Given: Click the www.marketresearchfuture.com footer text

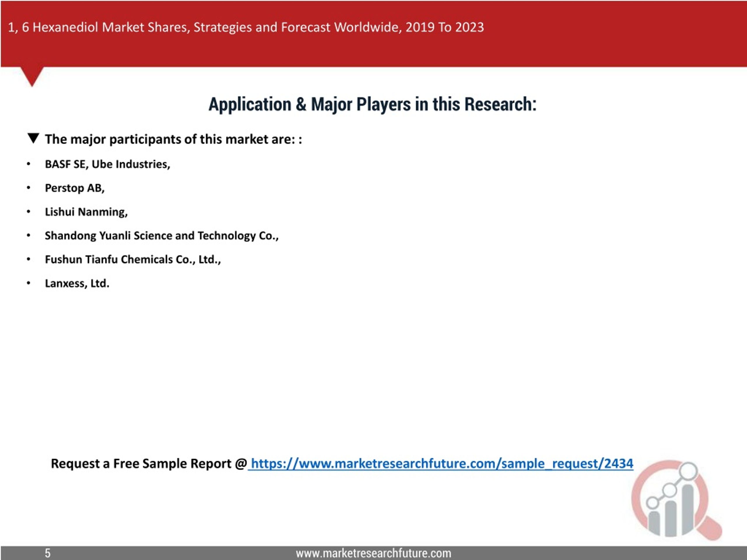Looking at the screenshot, I should tap(373, 553).
